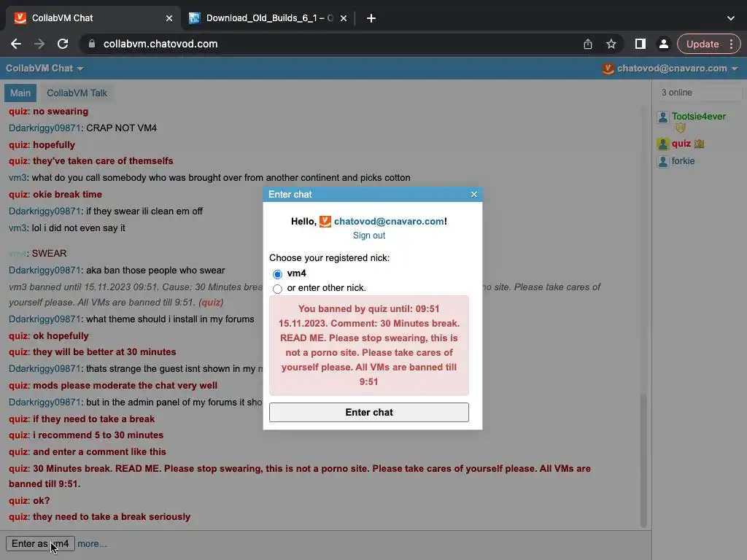
Task: Close the Enter chat dialog
Action: 473,194
